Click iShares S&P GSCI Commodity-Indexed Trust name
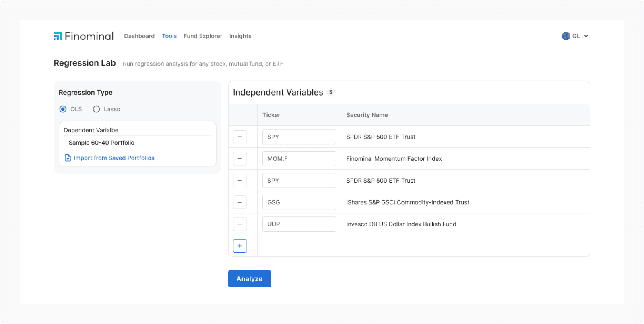Screen dimensions: 644x324 click(408, 202)
